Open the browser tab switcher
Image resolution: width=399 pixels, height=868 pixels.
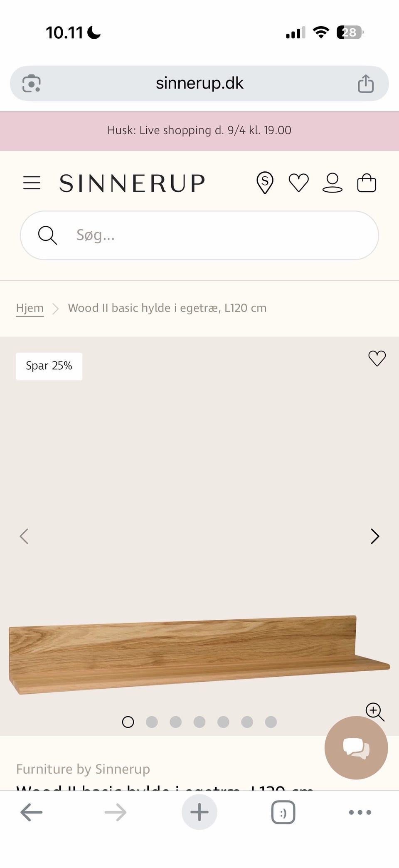point(283,812)
